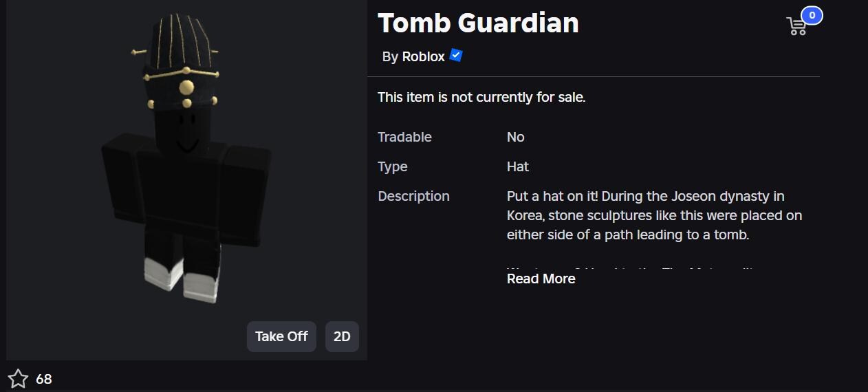Click the verified checkmark badge next to Roblox
Screen dimensions: 868x392
click(456, 55)
